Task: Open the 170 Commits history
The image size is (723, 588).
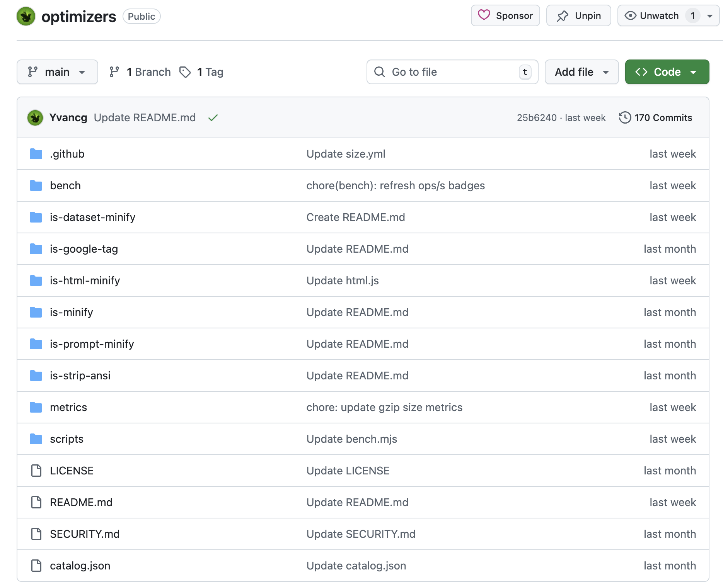Action: click(663, 117)
